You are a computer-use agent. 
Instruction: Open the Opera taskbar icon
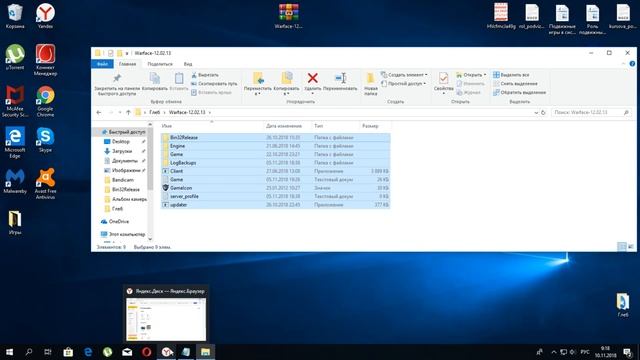(x=147, y=352)
